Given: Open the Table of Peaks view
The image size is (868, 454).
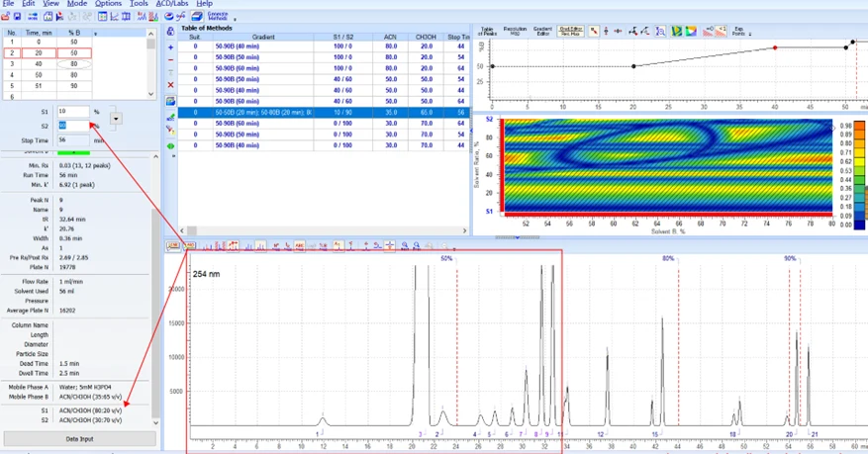Looking at the screenshot, I should click(487, 32).
